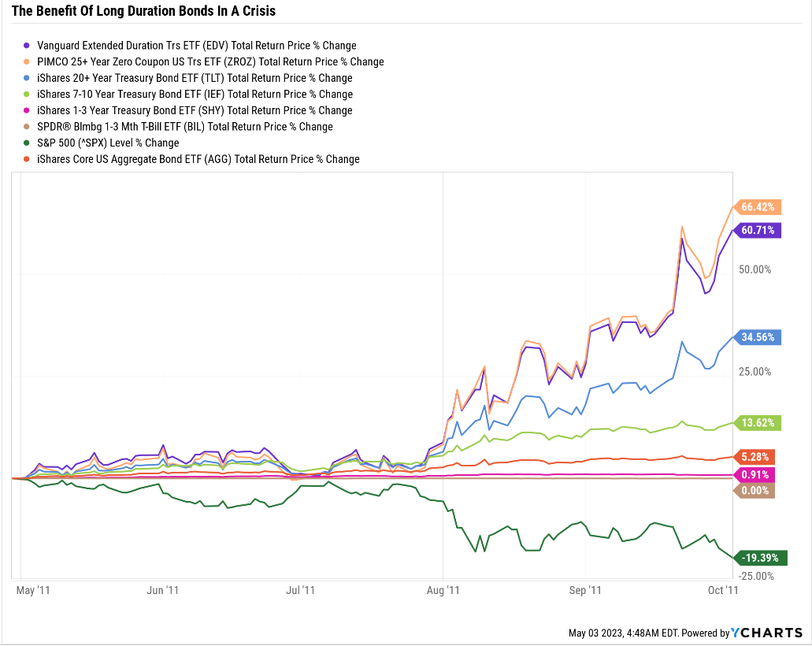Click the blue TLT legend dot
The width and height of the screenshot is (812, 646).
pos(27,78)
